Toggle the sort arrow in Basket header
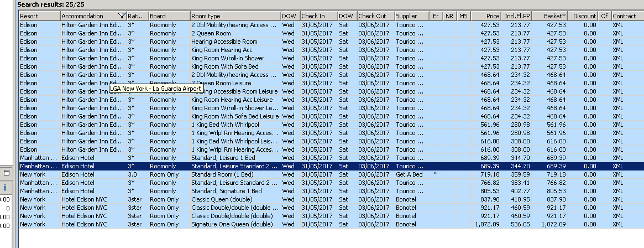 pyautogui.click(x=564, y=16)
